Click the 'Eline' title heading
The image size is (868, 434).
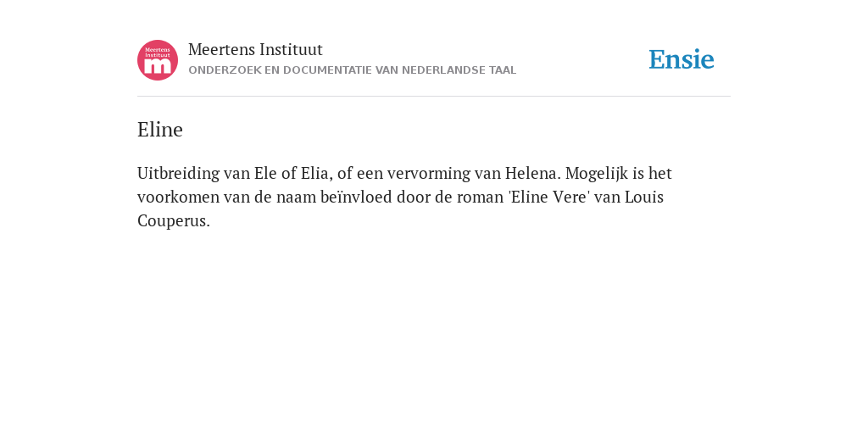pyautogui.click(x=160, y=130)
